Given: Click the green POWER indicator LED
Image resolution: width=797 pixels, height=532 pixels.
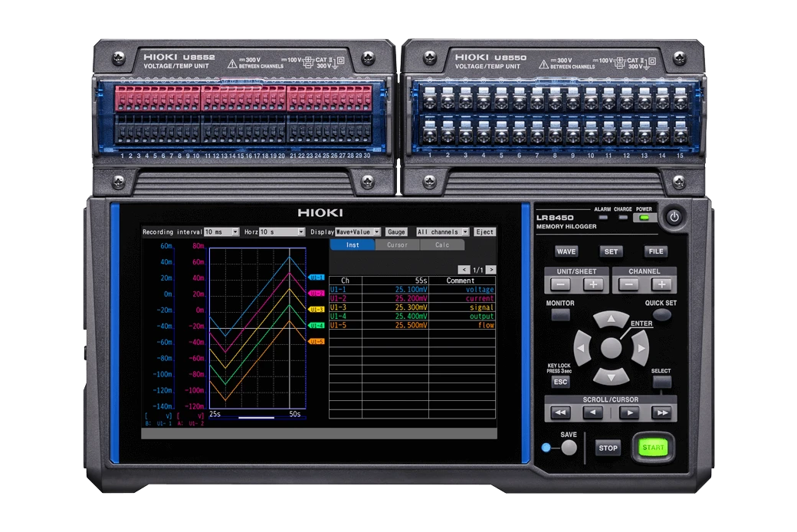Looking at the screenshot, I should [x=644, y=218].
